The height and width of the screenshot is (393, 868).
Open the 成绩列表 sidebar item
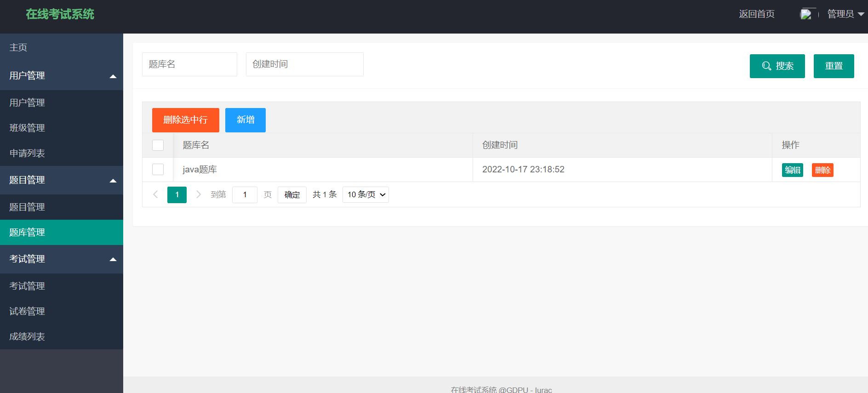62,336
